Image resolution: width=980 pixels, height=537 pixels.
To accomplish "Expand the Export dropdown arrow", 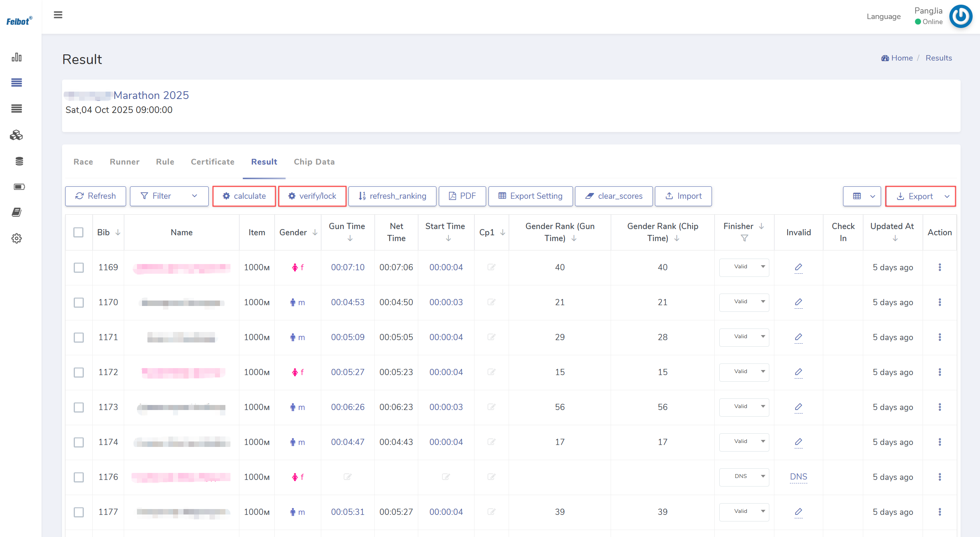I will (x=947, y=196).
